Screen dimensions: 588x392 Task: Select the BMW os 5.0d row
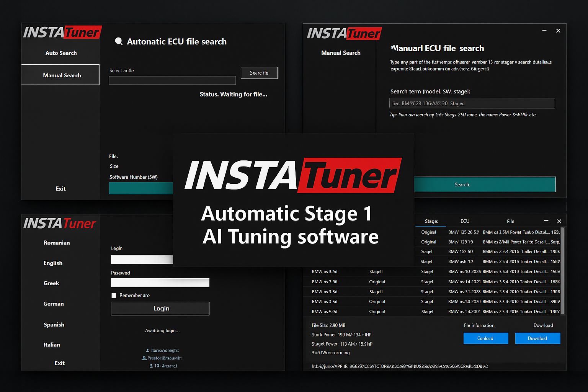(x=433, y=312)
